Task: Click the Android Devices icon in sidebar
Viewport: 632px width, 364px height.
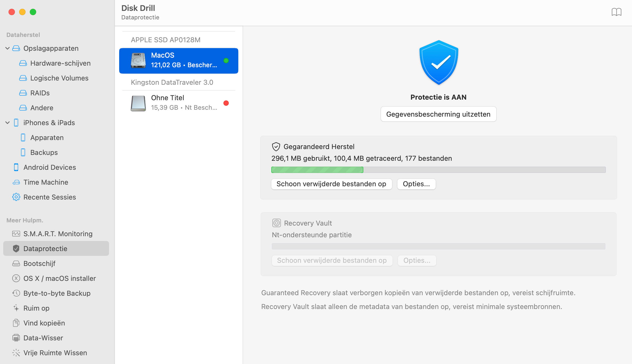Action: coord(16,167)
